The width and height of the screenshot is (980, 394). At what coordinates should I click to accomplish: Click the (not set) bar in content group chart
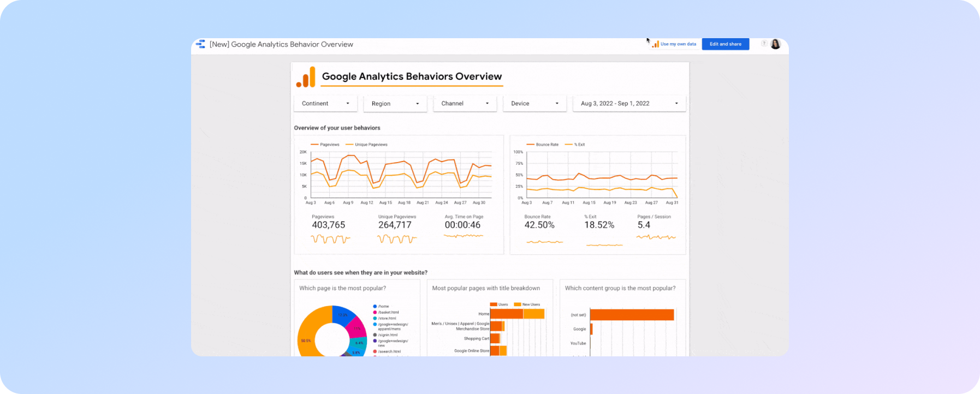pos(632,315)
